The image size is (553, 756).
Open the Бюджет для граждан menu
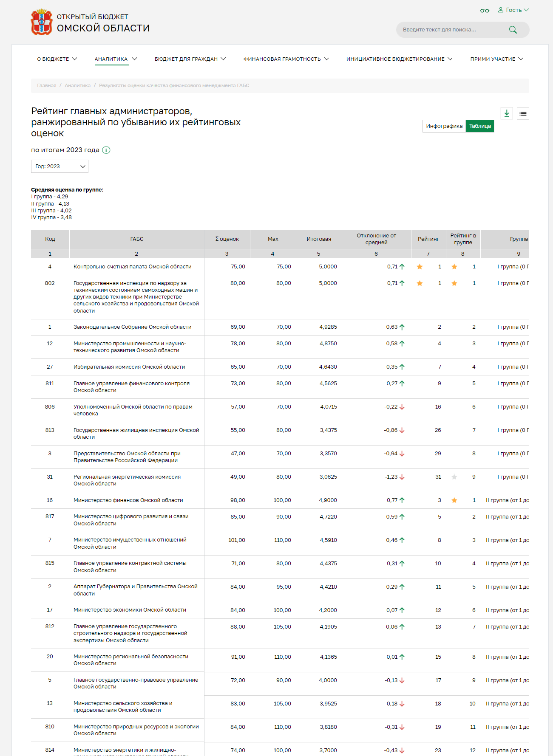point(190,59)
